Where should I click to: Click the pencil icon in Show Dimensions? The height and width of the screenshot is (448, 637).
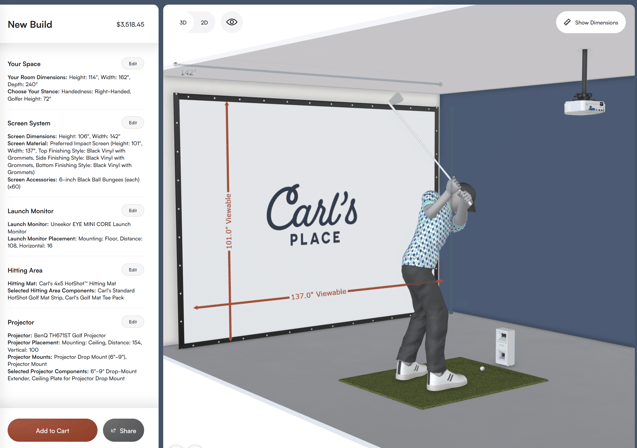coord(567,22)
